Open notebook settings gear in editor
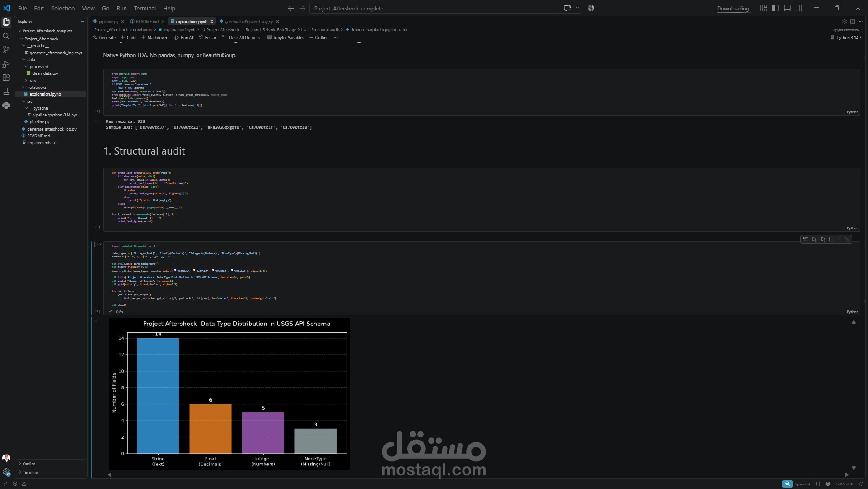The height and width of the screenshot is (489, 868). pyautogui.click(x=844, y=21)
